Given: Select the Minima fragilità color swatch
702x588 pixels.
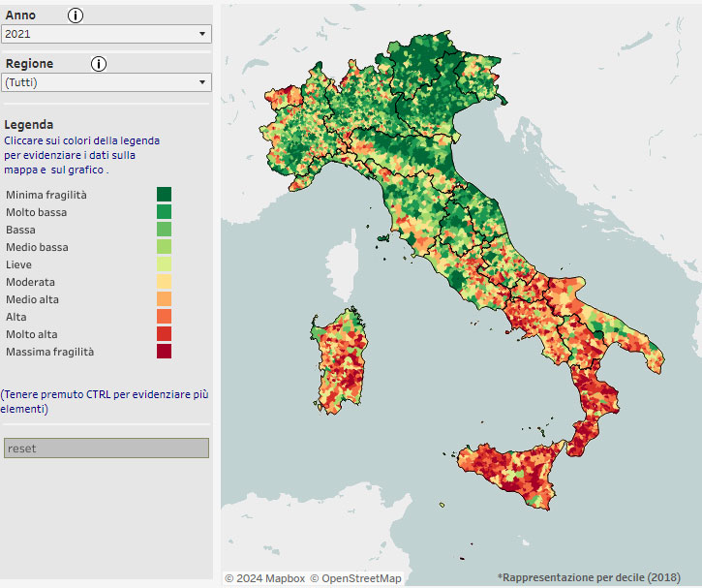Looking at the screenshot, I should coord(164,195).
